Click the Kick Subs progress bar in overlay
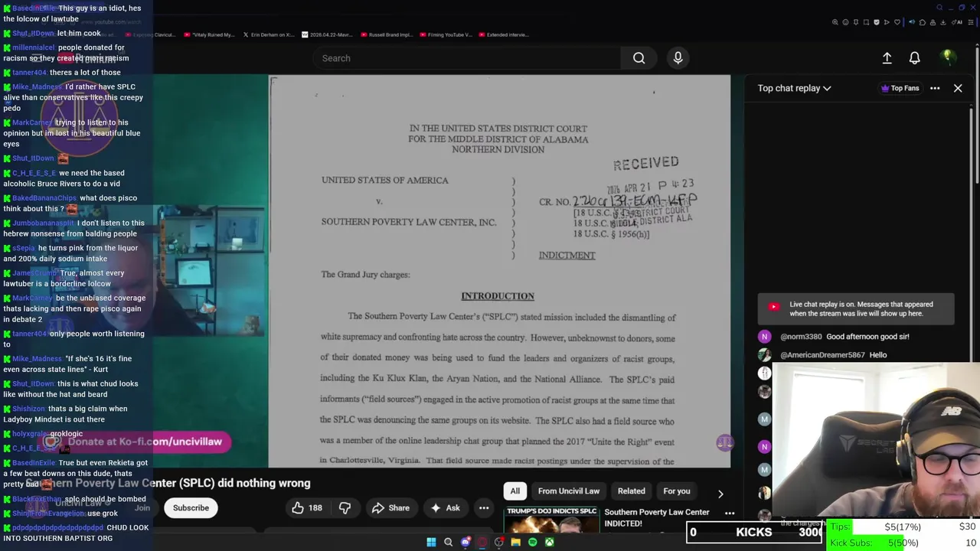This screenshot has height=551, width=980. point(902,543)
